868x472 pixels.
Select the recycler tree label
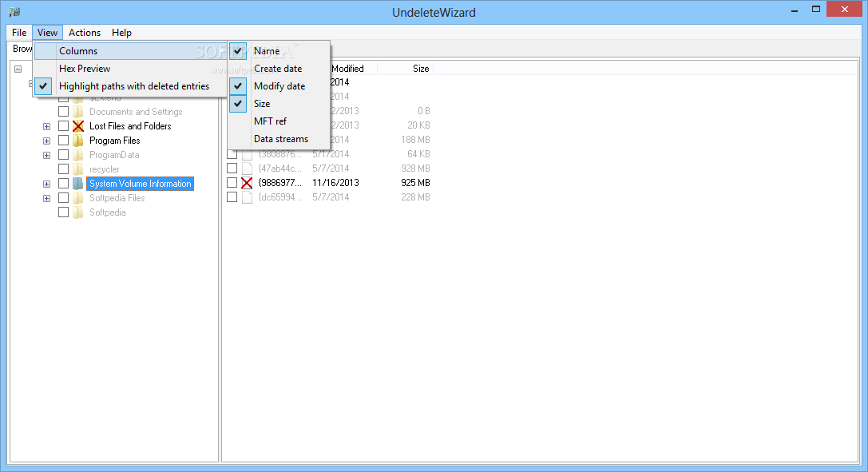click(x=105, y=169)
